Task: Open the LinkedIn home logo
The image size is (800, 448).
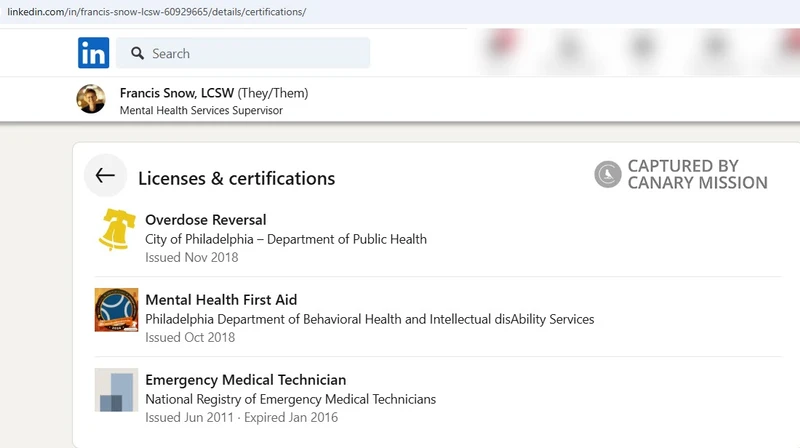Action: (x=93, y=53)
